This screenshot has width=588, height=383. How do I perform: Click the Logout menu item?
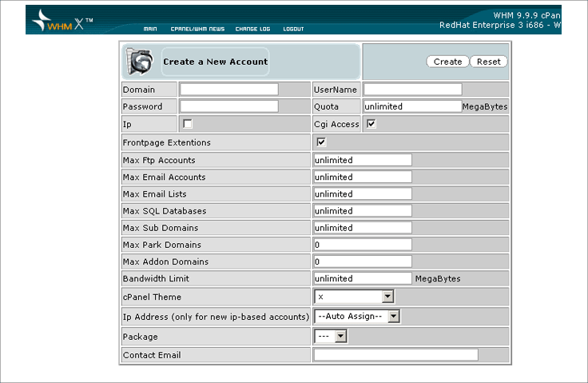[x=293, y=29]
